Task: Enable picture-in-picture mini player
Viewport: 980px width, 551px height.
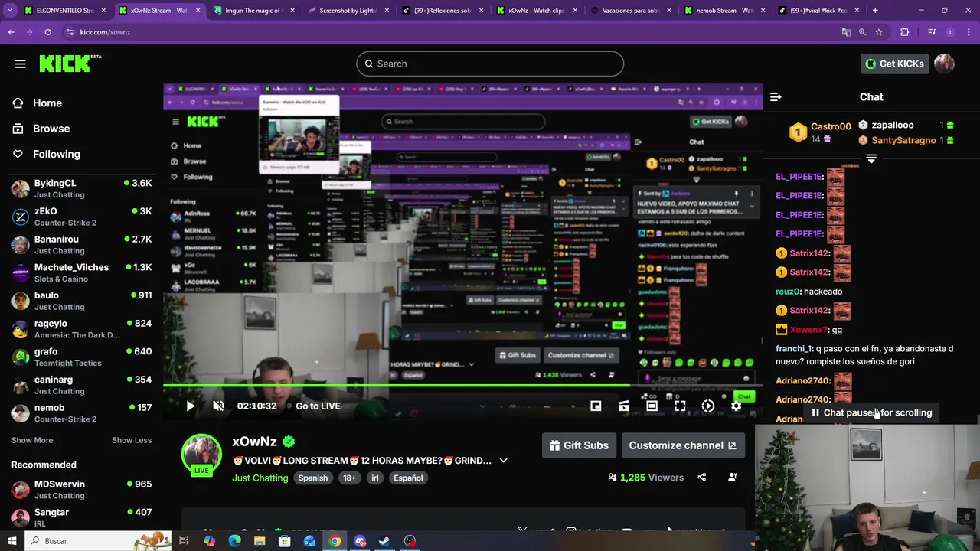Action: click(596, 406)
